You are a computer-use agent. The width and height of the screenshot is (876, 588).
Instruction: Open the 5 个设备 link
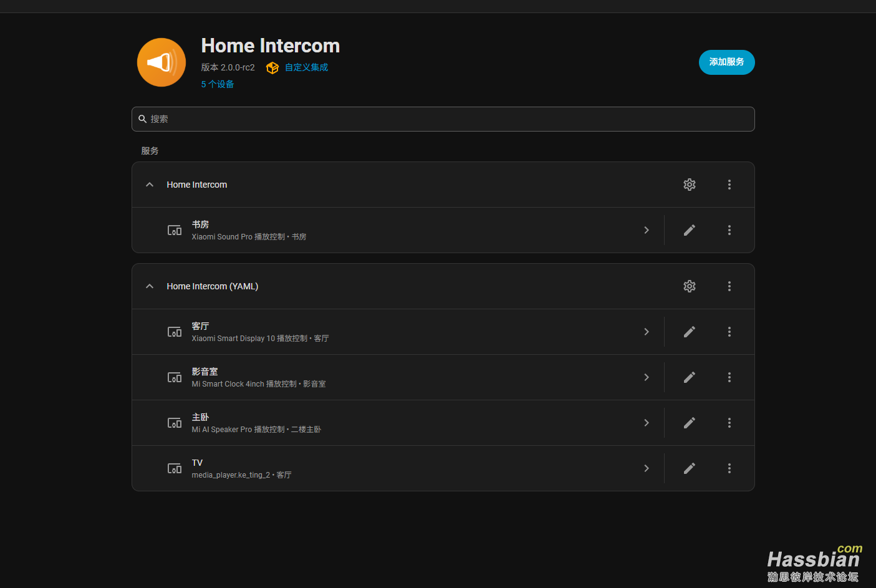tap(218, 84)
